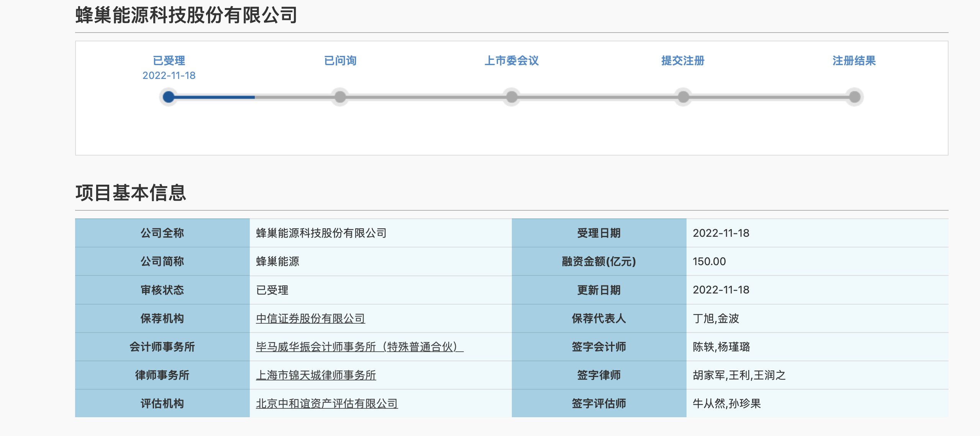
Task: Select the 已问询 stage label
Action: [340, 61]
